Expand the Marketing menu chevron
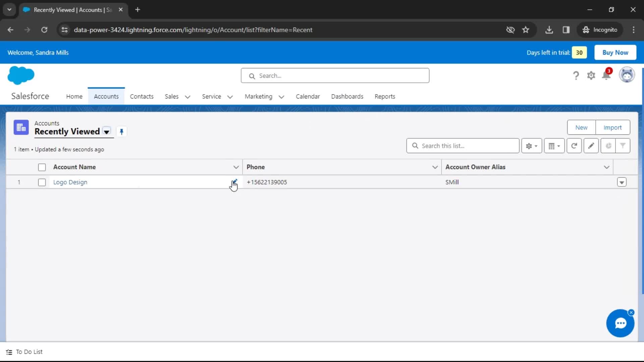The width and height of the screenshot is (644, 362). tap(281, 97)
